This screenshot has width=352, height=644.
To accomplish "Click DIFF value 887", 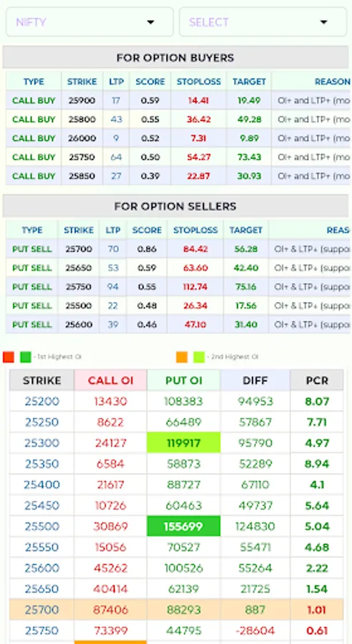I will (255, 610).
